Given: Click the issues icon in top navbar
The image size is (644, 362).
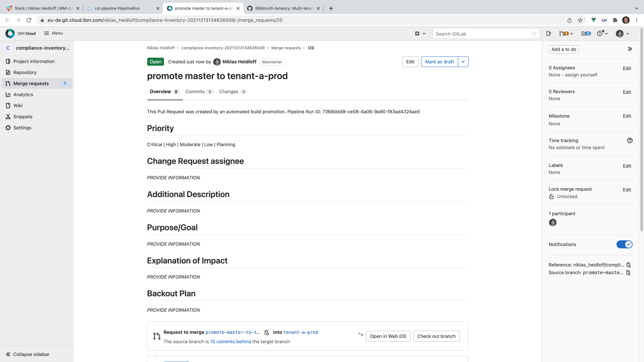Looking at the screenshot, I should coord(549,34).
